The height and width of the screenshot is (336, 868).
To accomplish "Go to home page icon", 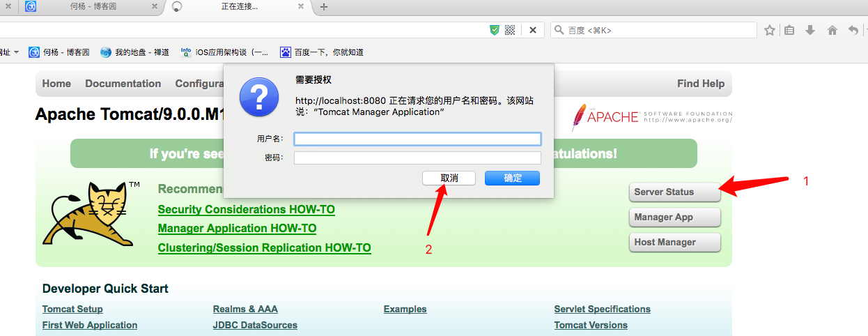I will click(832, 30).
